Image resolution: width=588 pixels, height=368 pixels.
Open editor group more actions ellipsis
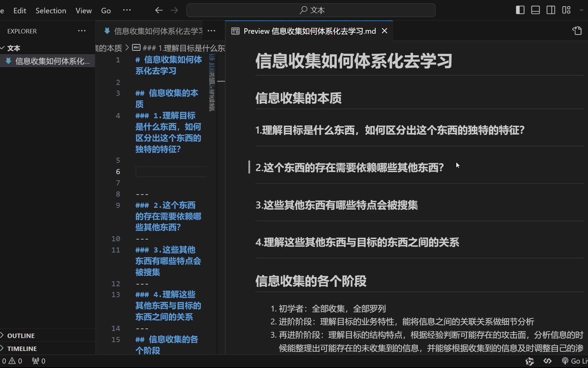[x=211, y=31]
